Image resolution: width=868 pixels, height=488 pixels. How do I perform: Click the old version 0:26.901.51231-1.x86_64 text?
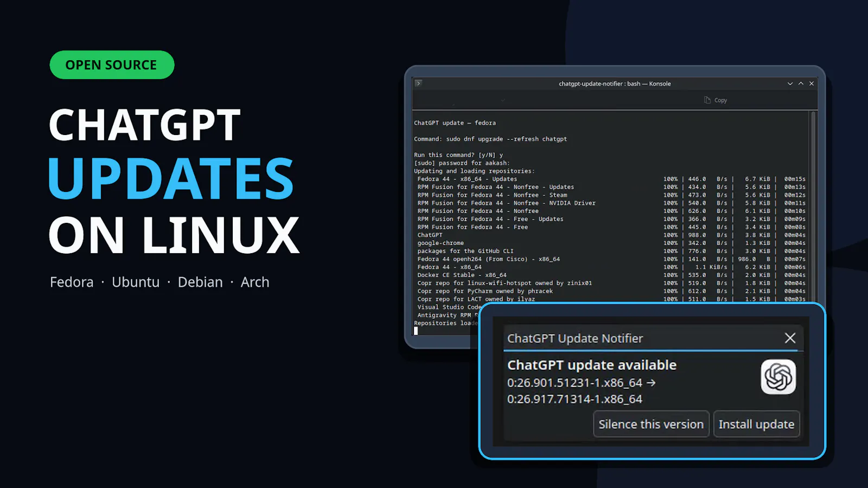(x=575, y=383)
